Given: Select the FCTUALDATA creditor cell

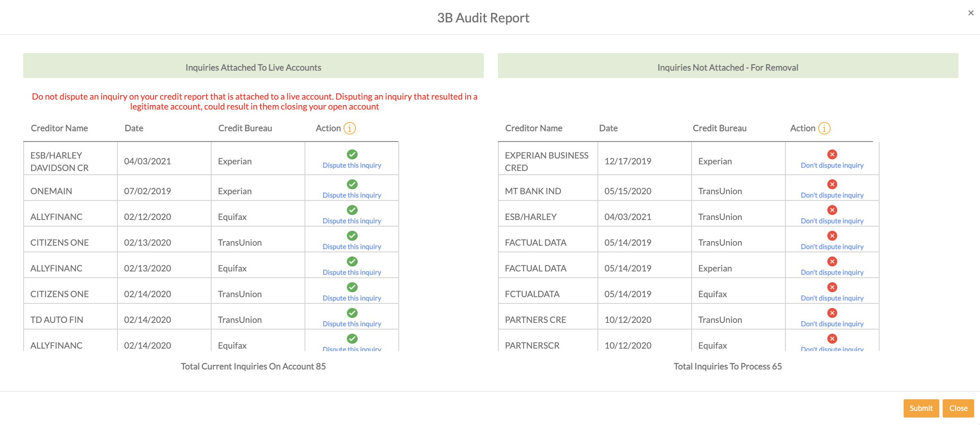Looking at the screenshot, I should click(548, 291).
